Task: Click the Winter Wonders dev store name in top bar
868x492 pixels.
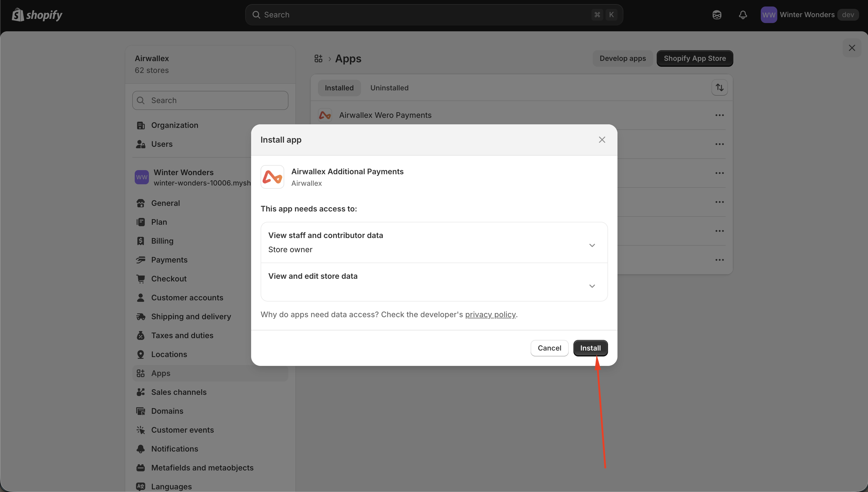Action: point(807,15)
